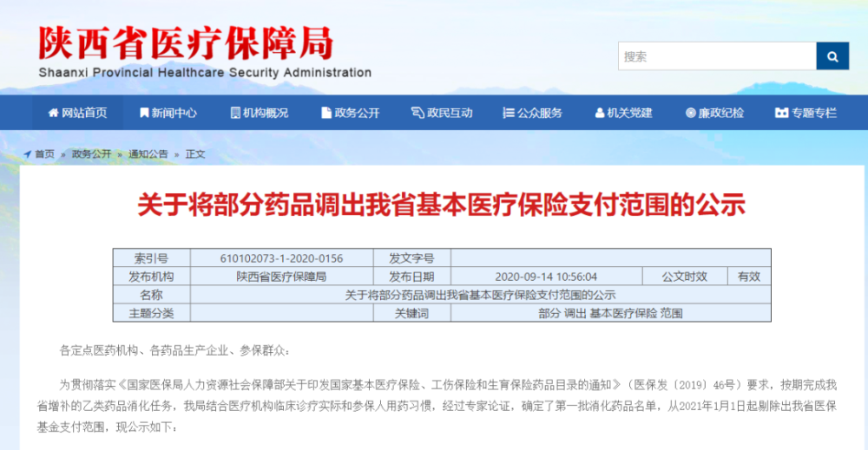This screenshot has width=868, height=450.
Task: Open the 廉政纪检 menu item
Action: (x=714, y=113)
